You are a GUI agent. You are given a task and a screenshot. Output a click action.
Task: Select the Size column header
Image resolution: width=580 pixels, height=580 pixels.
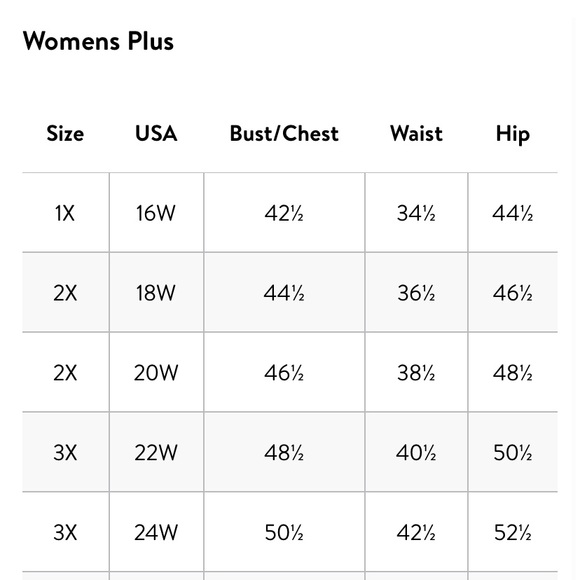coord(65,134)
